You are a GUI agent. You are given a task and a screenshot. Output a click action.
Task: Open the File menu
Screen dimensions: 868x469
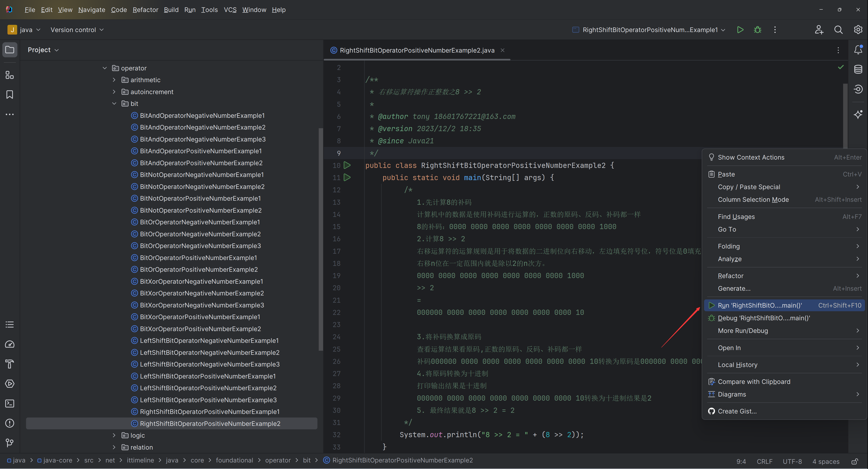click(30, 10)
